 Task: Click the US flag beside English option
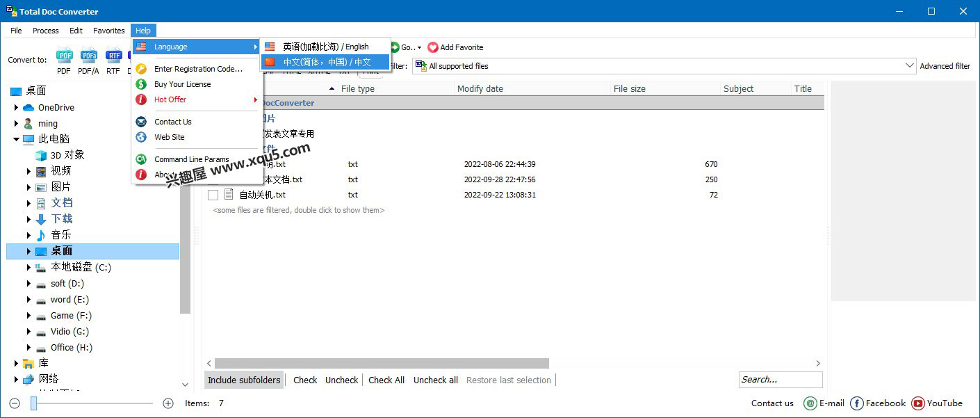coord(270,47)
